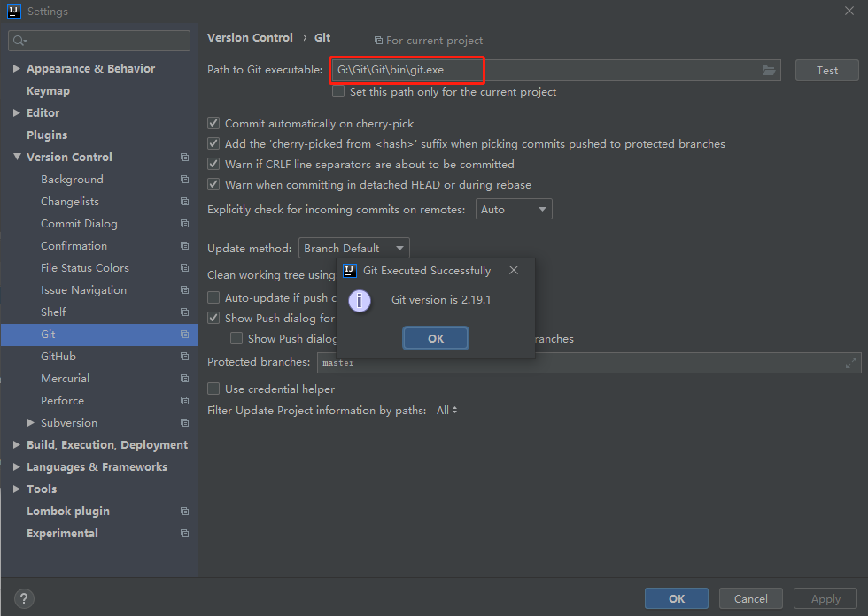Enable Use credential helper

pyautogui.click(x=213, y=389)
